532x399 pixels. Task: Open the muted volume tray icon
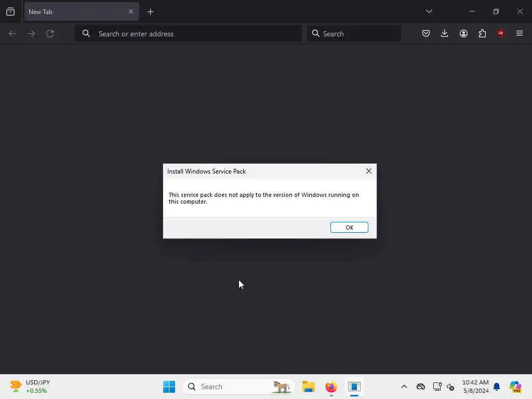click(x=450, y=387)
